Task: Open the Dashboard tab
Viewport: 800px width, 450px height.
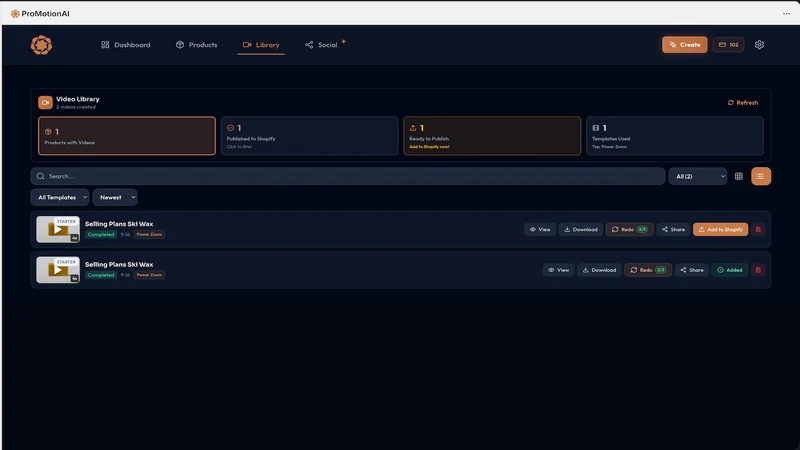Action: pos(126,45)
